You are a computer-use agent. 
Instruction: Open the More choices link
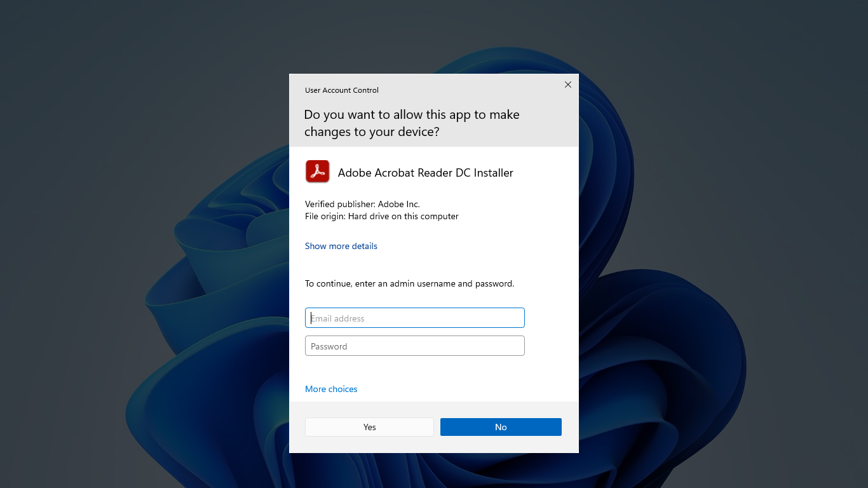[x=331, y=389]
